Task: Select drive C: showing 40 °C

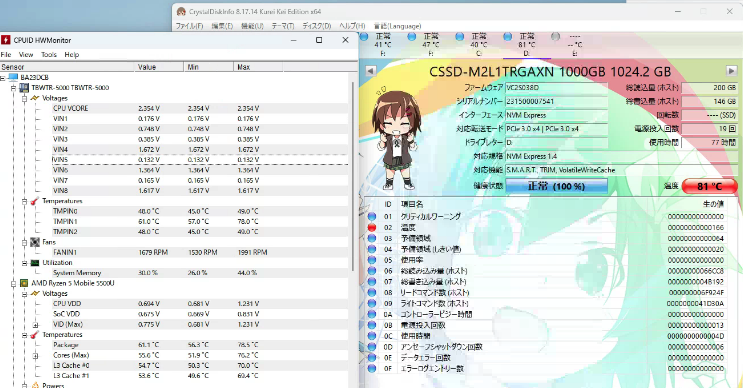Action: click(473, 44)
